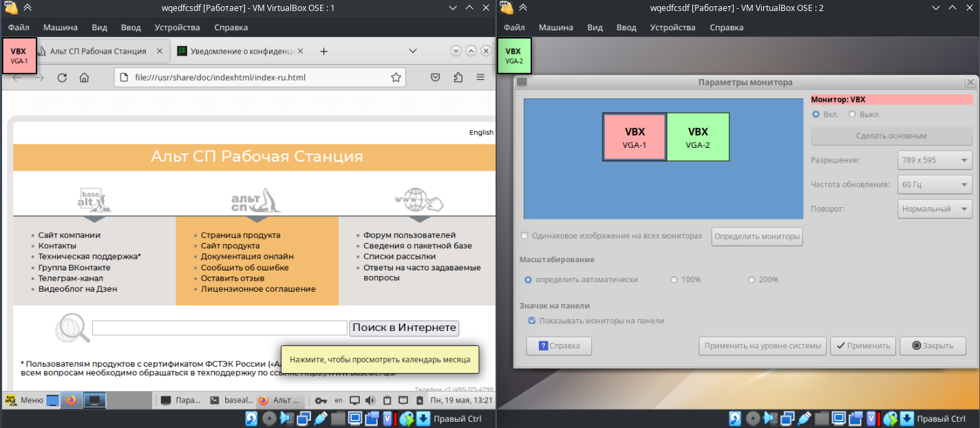Go to the Firefox home page
This screenshot has height=428, width=980.
pyautogui.click(x=84, y=78)
